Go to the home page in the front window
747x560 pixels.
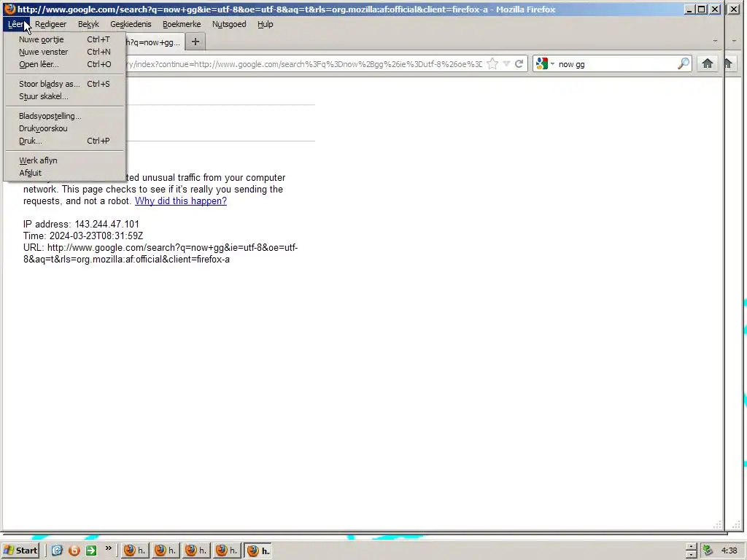(708, 64)
